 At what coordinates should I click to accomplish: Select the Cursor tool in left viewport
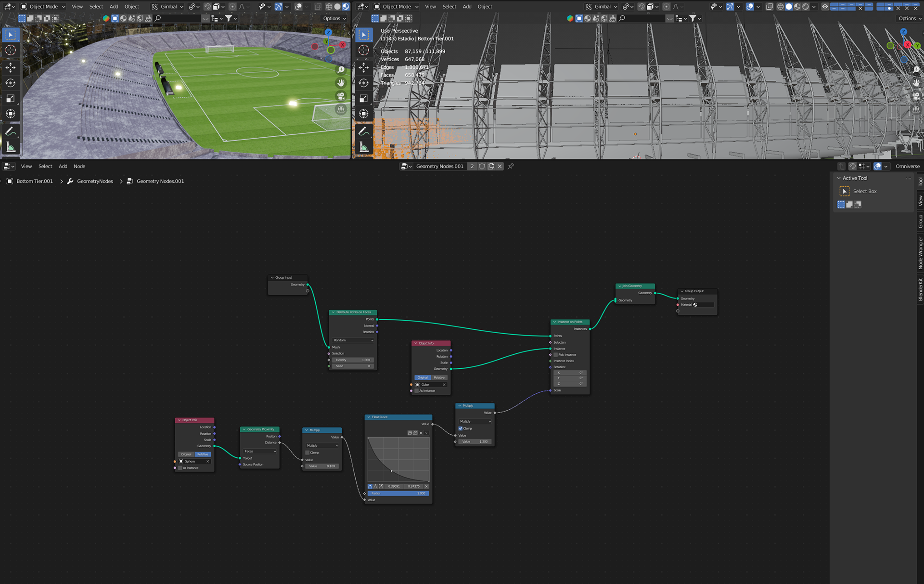(x=10, y=50)
